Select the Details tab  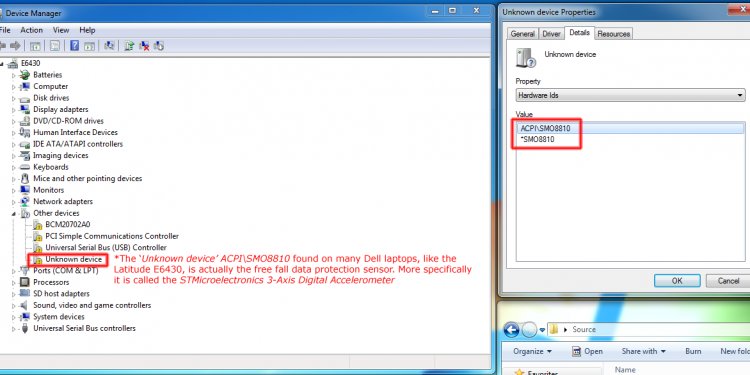point(579,33)
